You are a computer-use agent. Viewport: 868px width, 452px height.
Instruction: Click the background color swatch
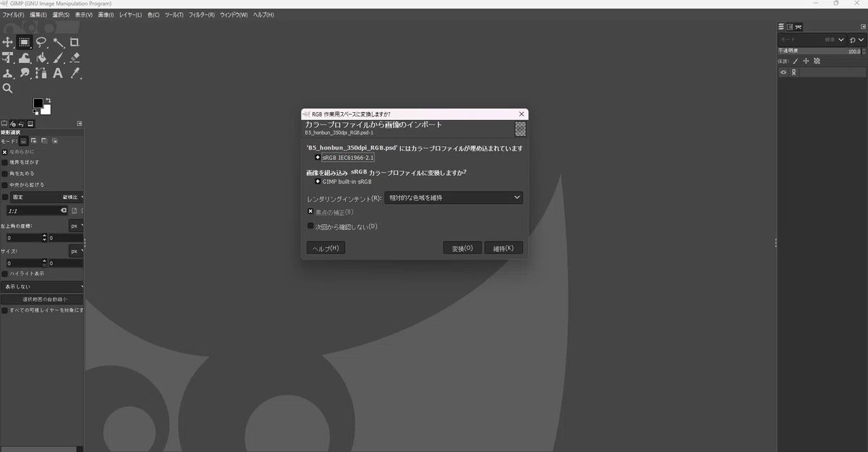[x=46, y=110]
